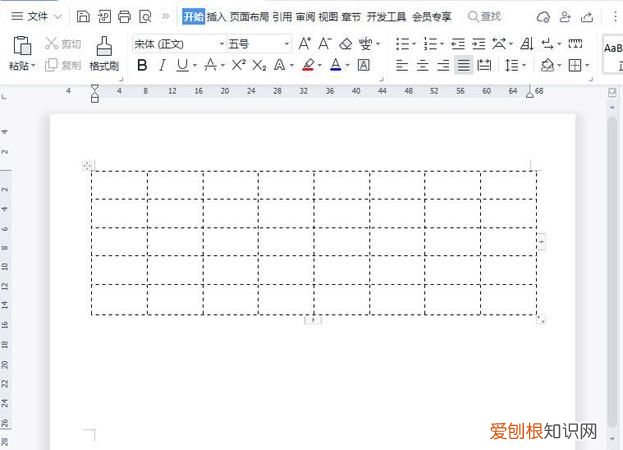Apply superscript X² formatting

point(238,65)
